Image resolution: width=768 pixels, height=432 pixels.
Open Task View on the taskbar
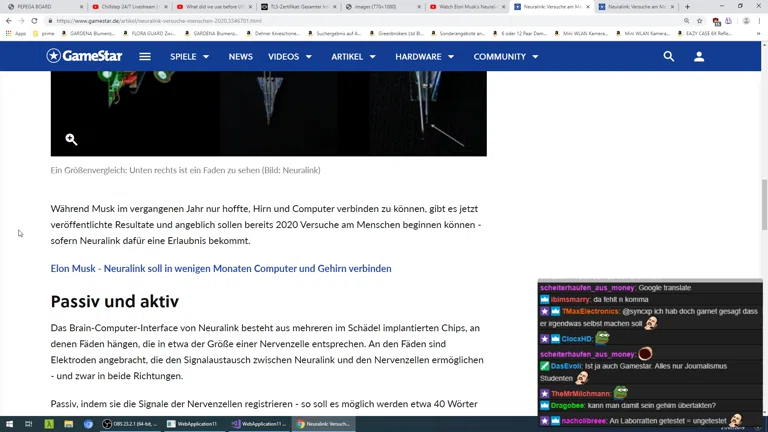point(28,424)
